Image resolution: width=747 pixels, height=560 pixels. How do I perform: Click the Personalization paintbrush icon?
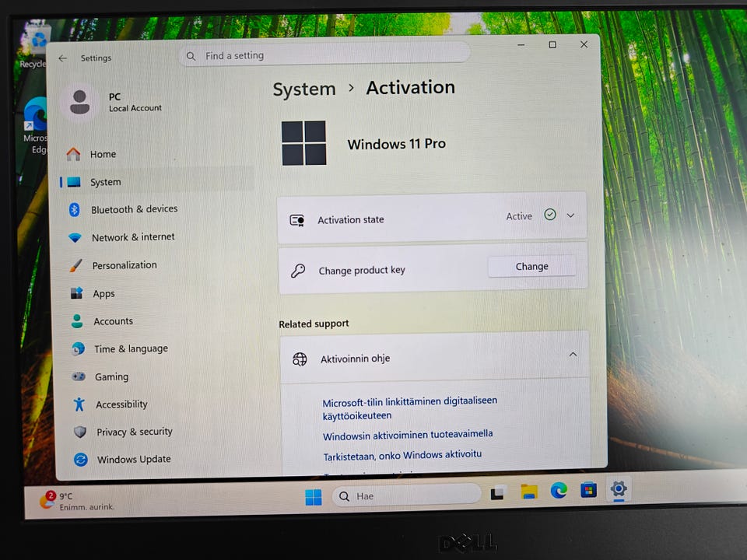[x=75, y=265]
